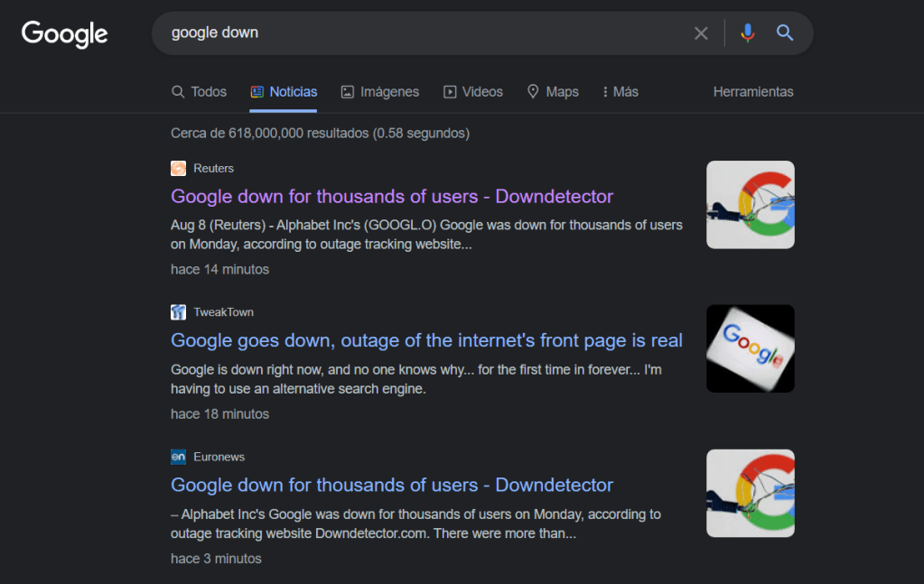This screenshot has height=584, width=924.
Task: Expand the Más options menu
Action: coord(620,92)
